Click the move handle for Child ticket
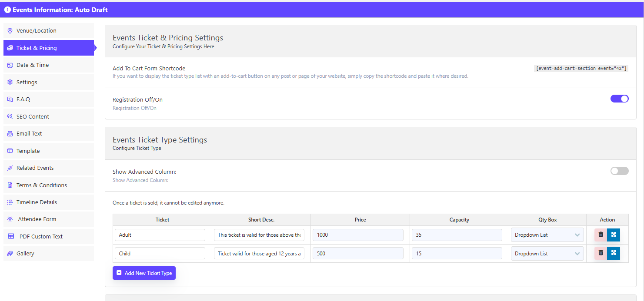Viewport: 644px width, 301px height. pos(614,253)
